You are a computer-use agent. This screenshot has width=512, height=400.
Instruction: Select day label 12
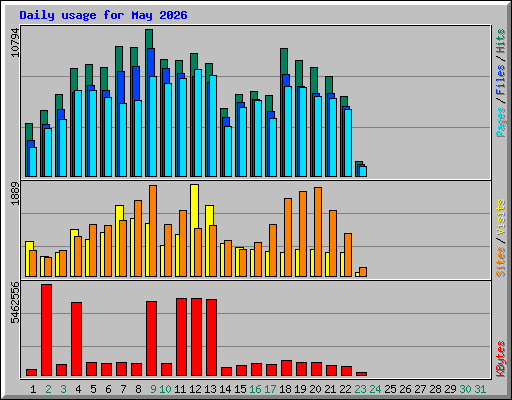pos(195,389)
